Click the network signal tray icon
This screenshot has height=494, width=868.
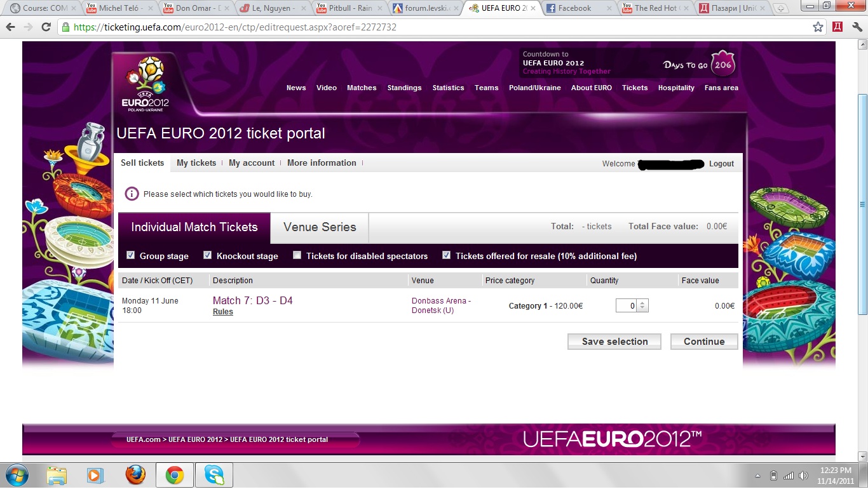pos(789,476)
